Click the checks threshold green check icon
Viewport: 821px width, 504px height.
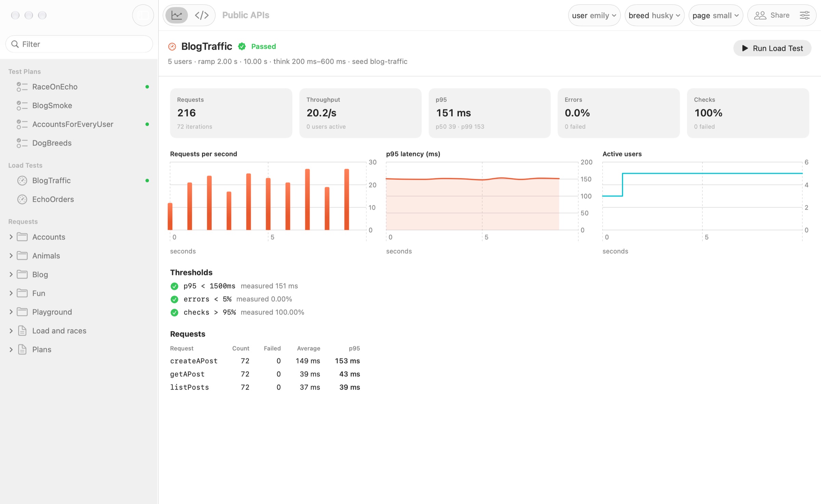coord(174,313)
